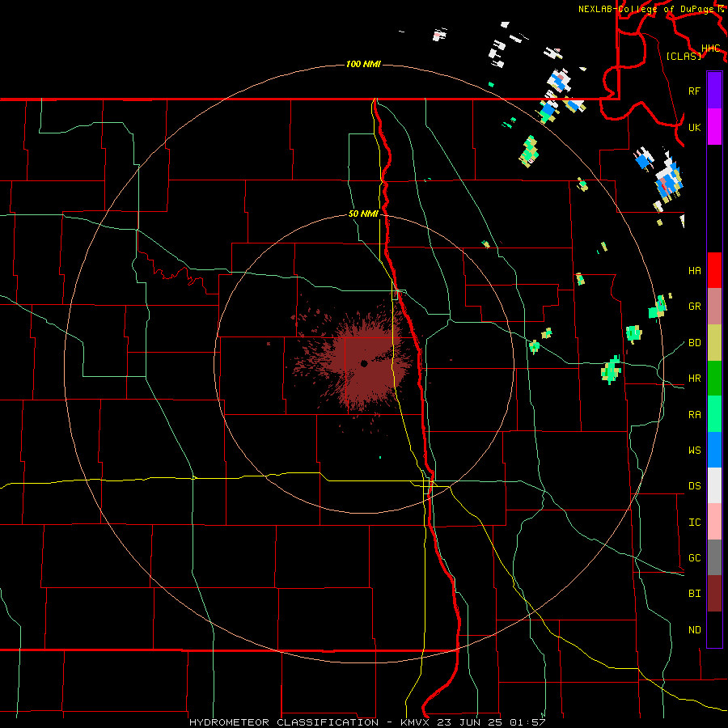Click the "GR" legend label
The height and width of the screenshot is (728, 728).
pos(694,307)
